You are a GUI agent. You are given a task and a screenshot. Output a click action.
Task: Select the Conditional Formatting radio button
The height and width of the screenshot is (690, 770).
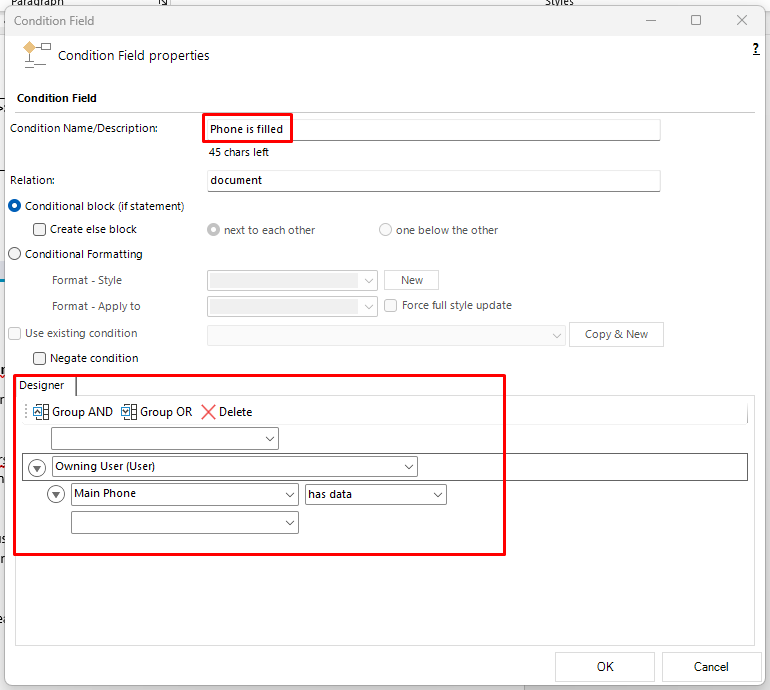pos(15,254)
